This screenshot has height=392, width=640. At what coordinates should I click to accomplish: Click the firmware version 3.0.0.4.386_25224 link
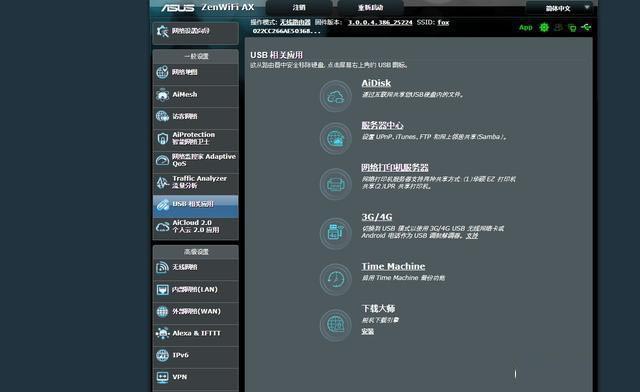tap(380, 22)
